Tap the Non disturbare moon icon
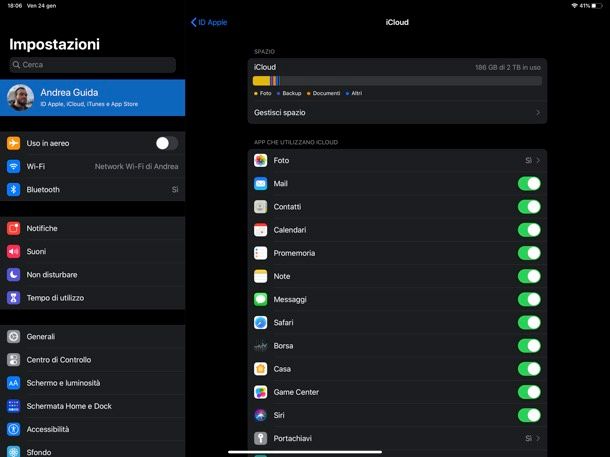This screenshot has height=457, width=610. (x=13, y=275)
